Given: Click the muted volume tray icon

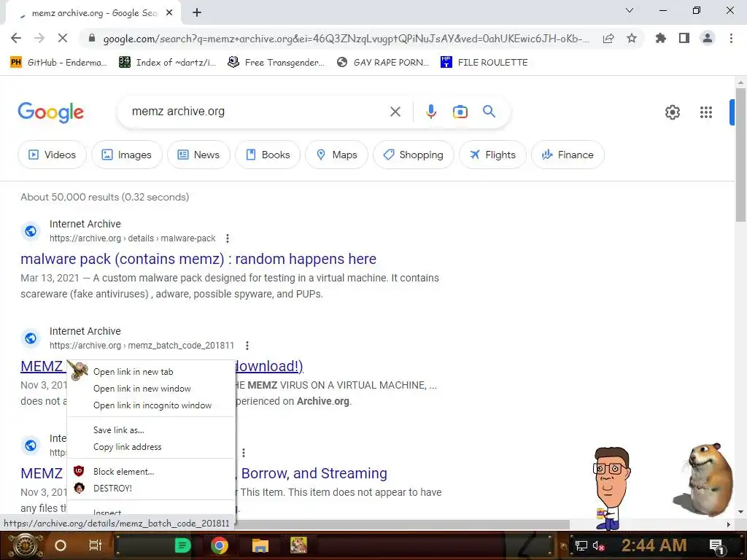Looking at the screenshot, I should click(x=599, y=545).
